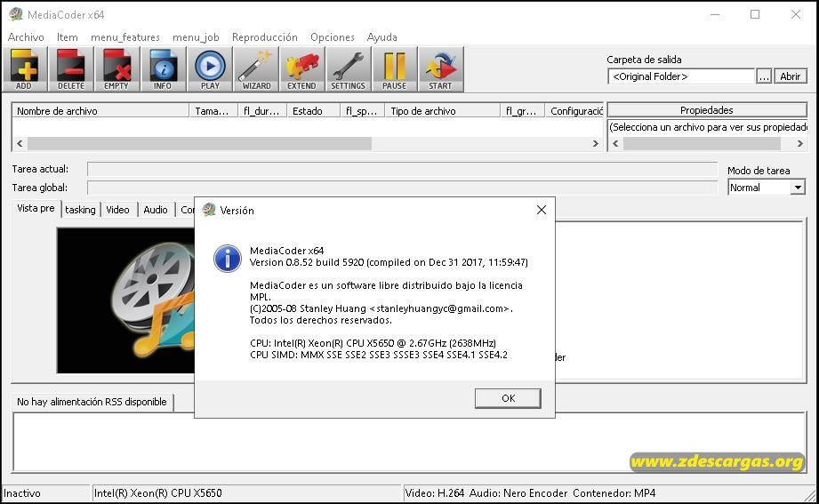819x504 pixels.
Task: Select the RSS feed tab
Action: coord(92,402)
